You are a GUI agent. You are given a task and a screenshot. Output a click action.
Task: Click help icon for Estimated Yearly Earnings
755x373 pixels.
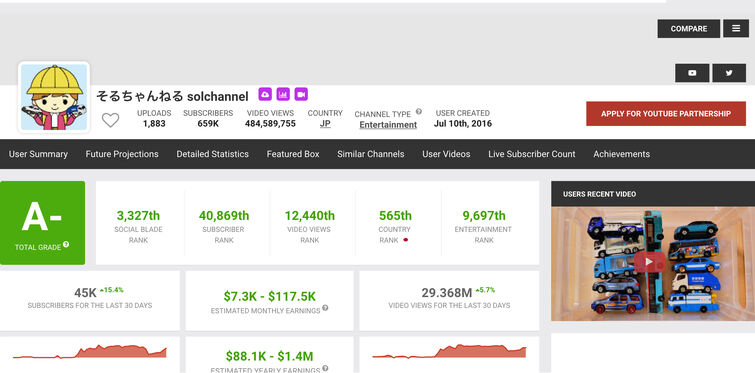pyautogui.click(x=325, y=369)
